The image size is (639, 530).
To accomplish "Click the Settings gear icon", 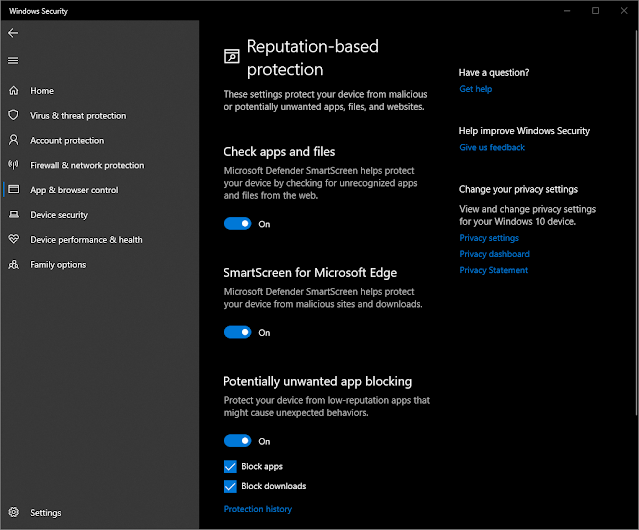I will click(13, 512).
